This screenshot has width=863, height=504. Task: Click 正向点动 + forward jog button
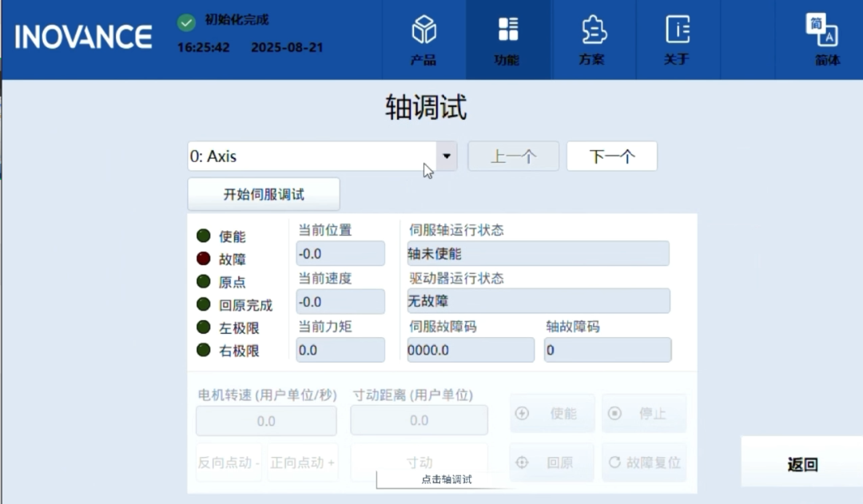point(303,462)
